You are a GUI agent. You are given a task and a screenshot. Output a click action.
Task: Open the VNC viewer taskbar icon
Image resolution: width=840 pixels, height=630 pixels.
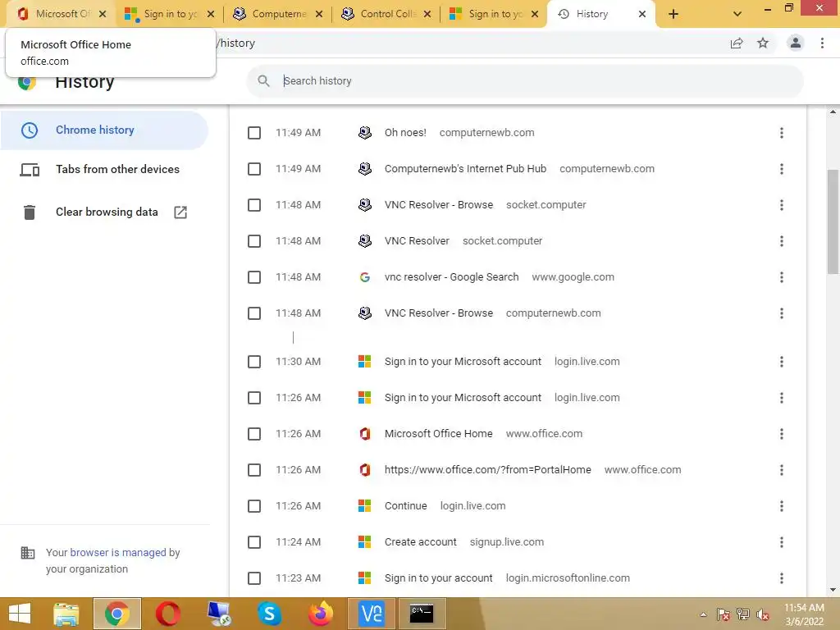372,614
